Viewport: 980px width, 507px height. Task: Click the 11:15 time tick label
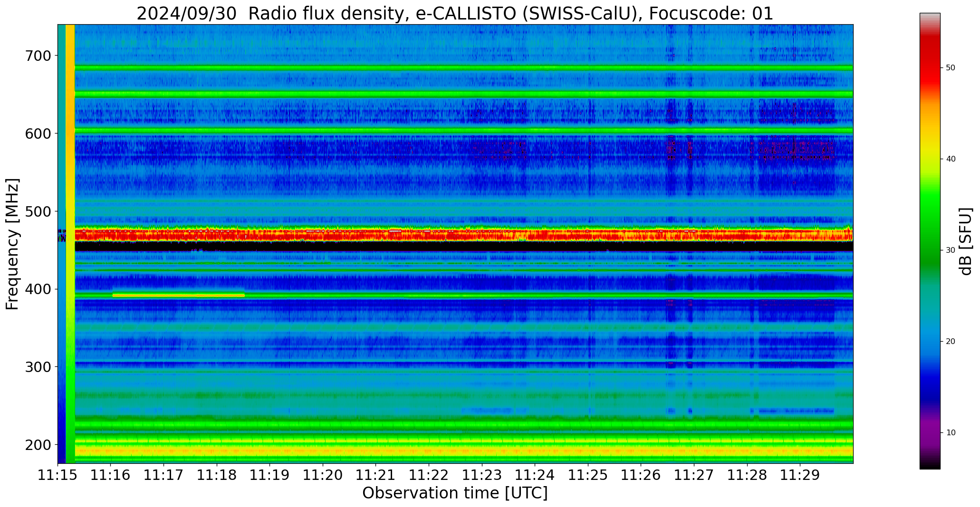click(58, 475)
